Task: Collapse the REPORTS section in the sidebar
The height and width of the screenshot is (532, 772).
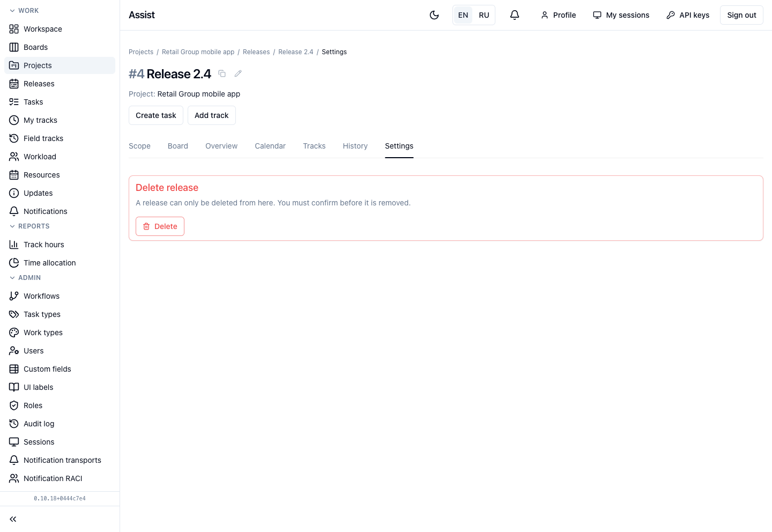Action: [x=29, y=226]
